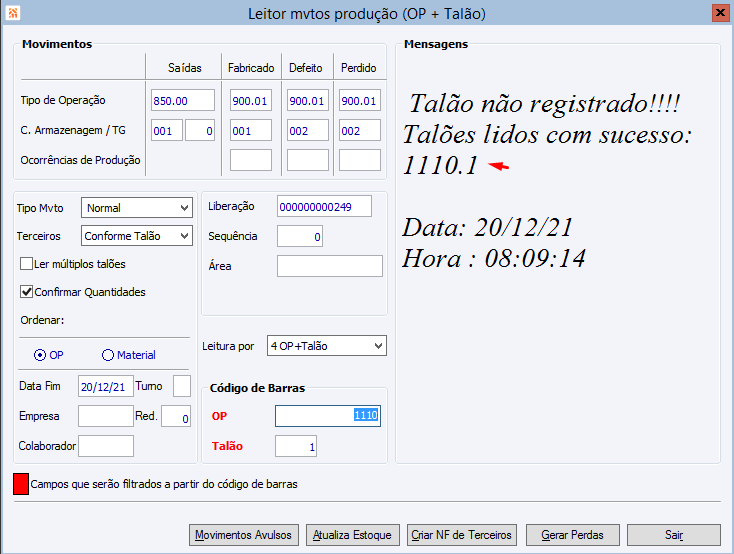This screenshot has width=734, height=554.
Task: Click the Colaborador input field
Action: [x=106, y=446]
